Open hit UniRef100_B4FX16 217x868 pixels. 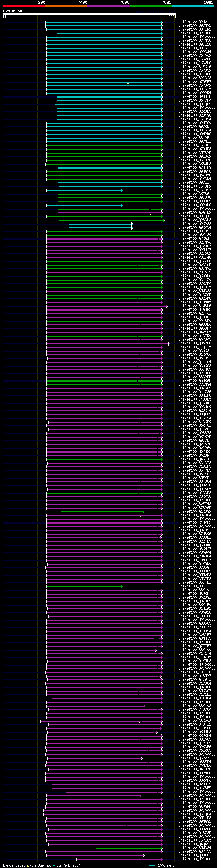(x=195, y=67)
